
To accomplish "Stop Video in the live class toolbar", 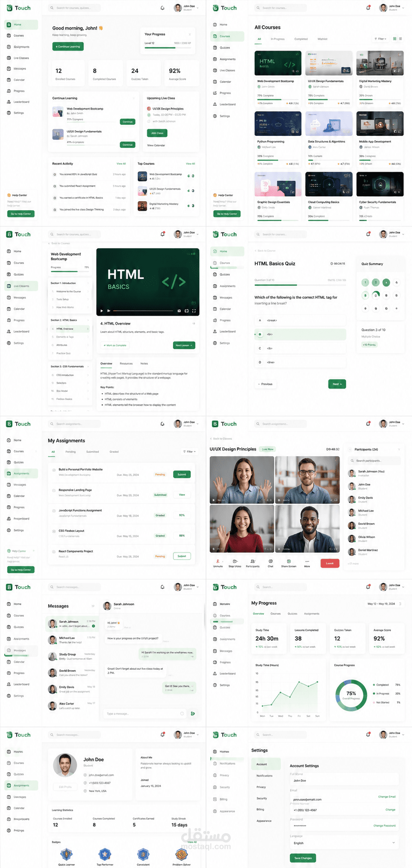I will tap(235, 563).
